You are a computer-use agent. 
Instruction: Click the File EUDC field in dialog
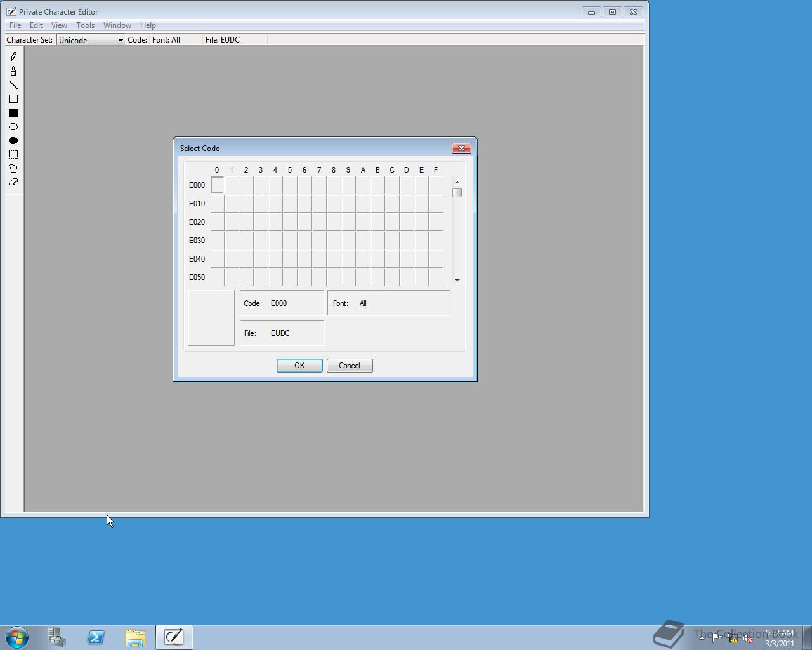[282, 333]
